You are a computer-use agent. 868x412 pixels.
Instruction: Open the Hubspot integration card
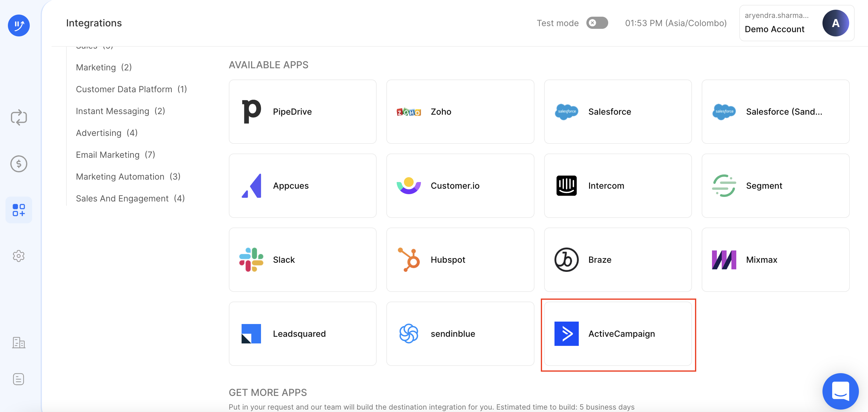point(460,259)
